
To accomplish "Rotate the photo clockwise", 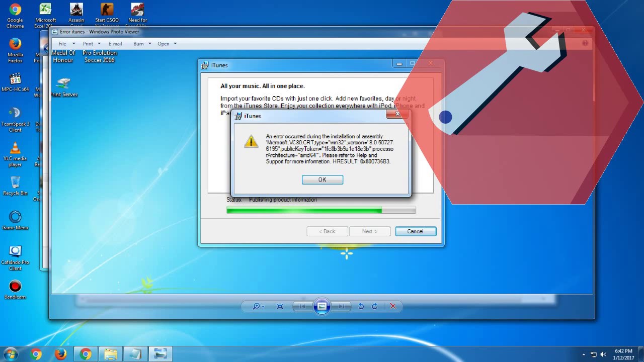I will coord(374,306).
